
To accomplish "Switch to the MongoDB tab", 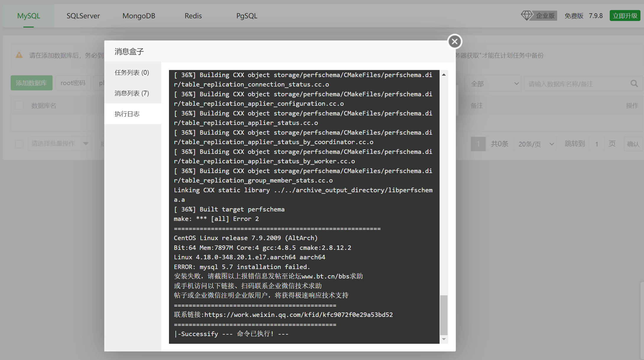I will [x=139, y=16].
